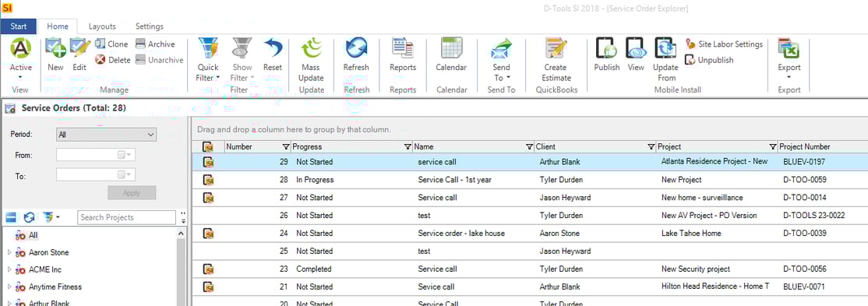868x306 pixels.
Task: Select Anytime Fitness in the tree
Action: point(55,287)
